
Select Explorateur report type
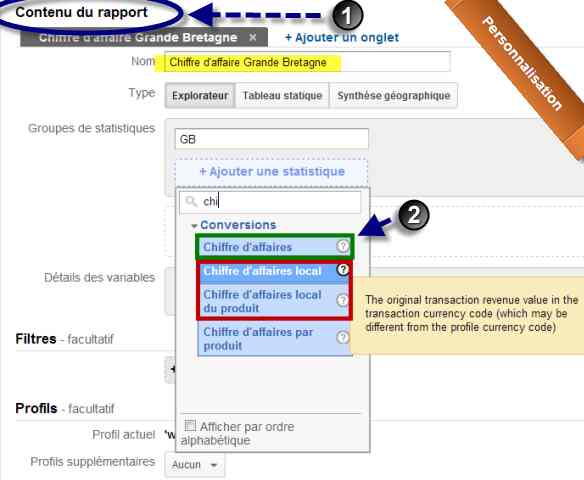[200, 96]
